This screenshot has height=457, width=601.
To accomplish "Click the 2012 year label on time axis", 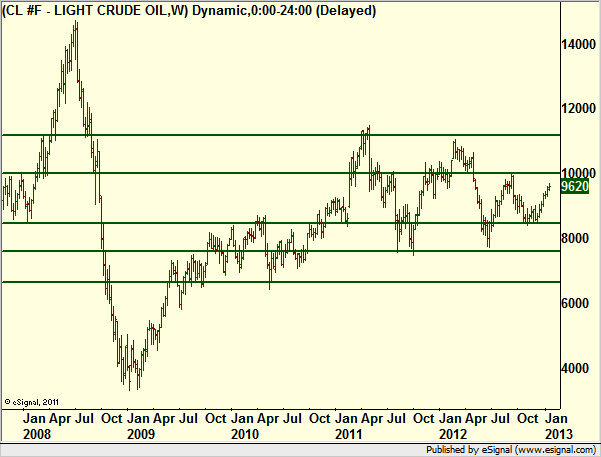I will [x=453, y=434].
